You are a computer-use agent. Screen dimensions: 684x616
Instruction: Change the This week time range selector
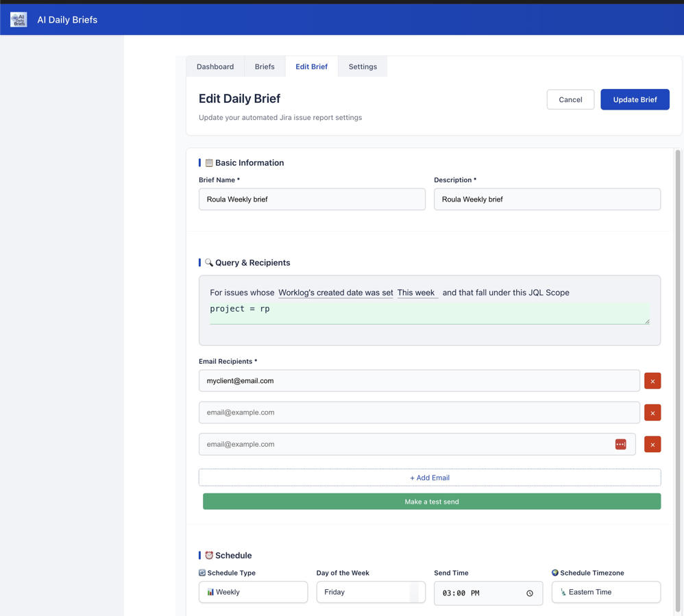[417, 293]
